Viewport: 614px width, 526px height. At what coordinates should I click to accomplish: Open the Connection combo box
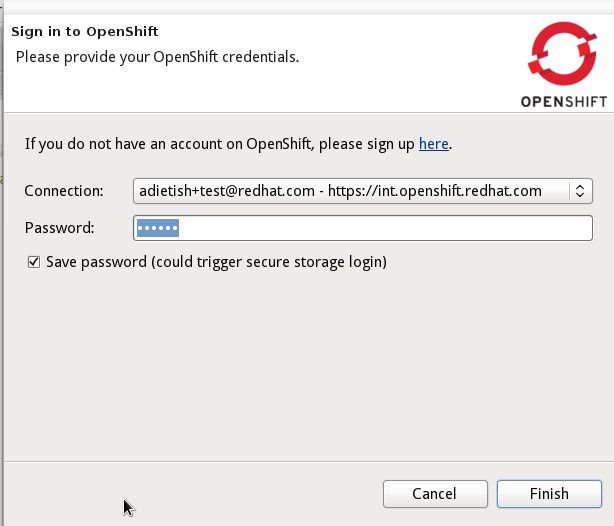point(362,190)
